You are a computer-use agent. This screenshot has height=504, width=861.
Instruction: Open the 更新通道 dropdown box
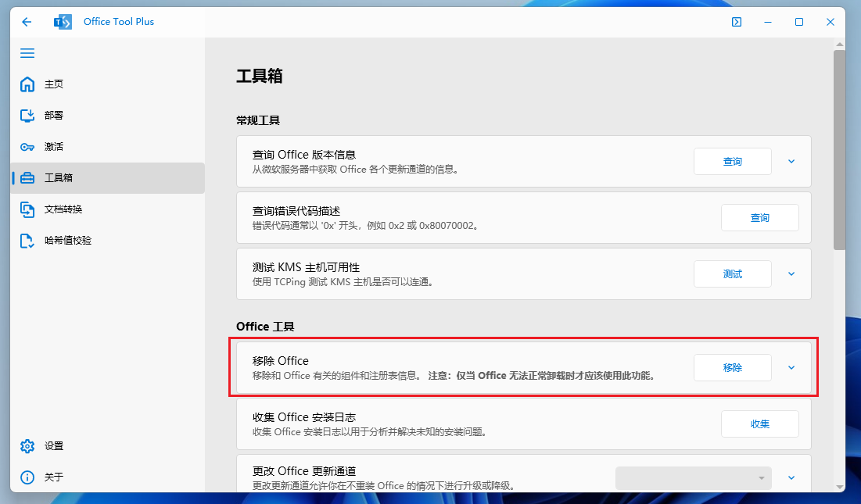[x=694, y=477]
